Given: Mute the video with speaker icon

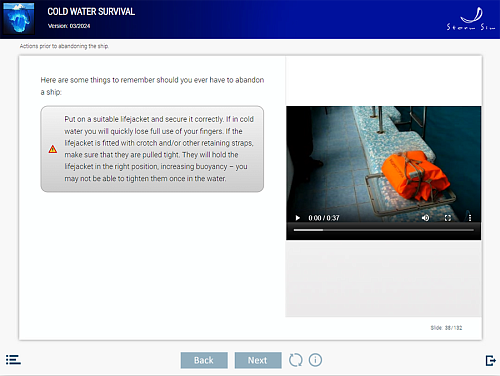Looking at the screenshot, I should (x=425, y=218).
